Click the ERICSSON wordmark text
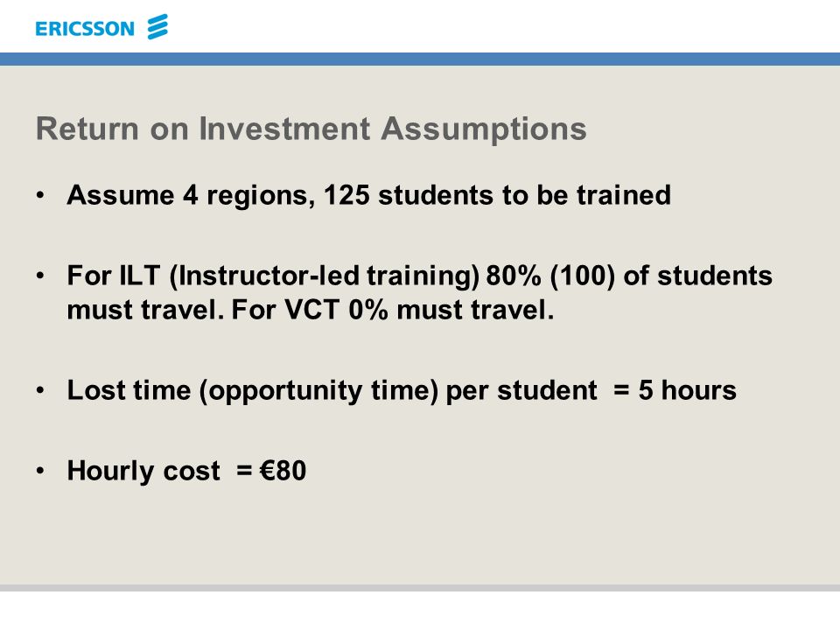This screenshot has height=630, width=840. [85, 28]
